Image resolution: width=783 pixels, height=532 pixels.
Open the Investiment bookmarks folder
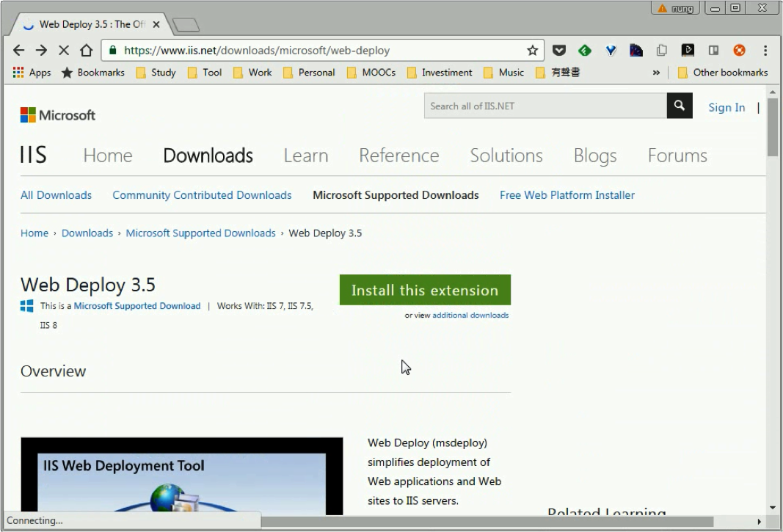pos(440,73)
